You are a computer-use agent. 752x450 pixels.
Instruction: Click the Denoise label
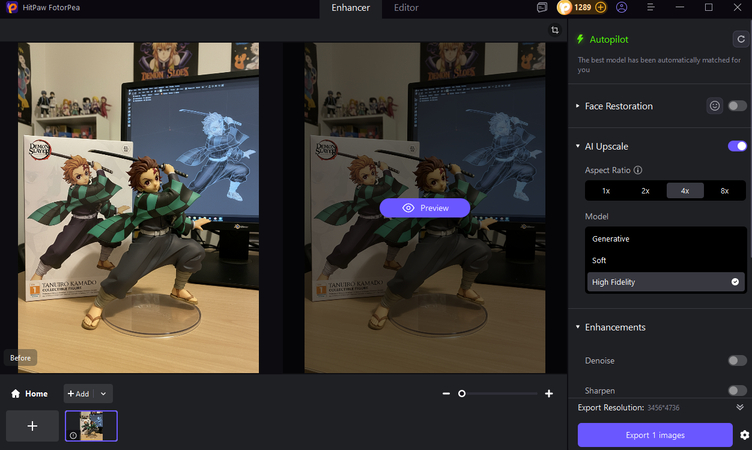pos(599,360)
